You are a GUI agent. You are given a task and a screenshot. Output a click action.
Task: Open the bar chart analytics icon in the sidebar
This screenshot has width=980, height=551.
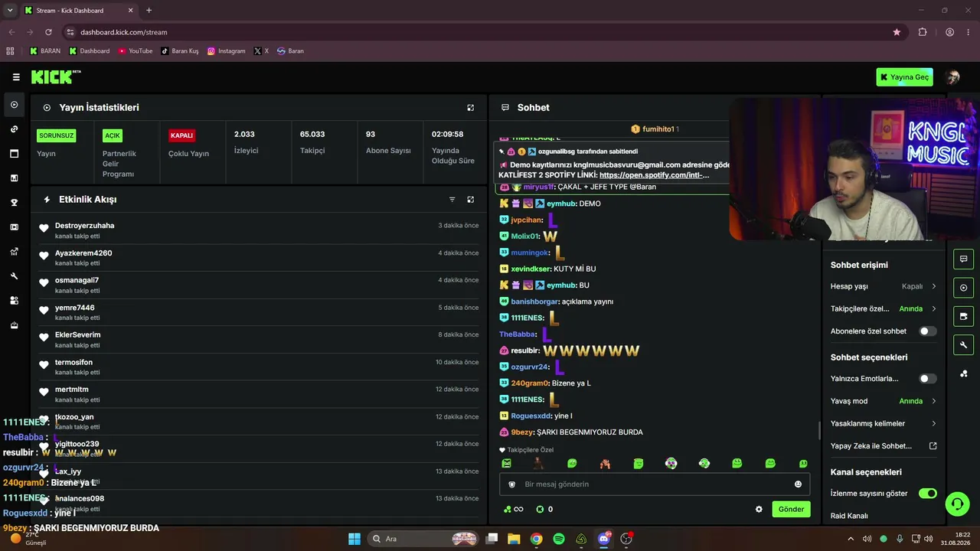pyautogui.click(x=14, y=178)
